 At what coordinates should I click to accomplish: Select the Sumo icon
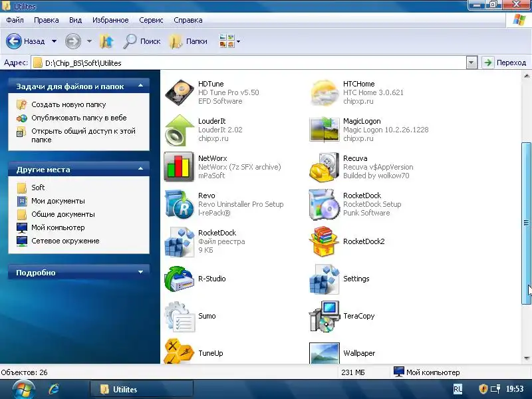click(179, 317)
